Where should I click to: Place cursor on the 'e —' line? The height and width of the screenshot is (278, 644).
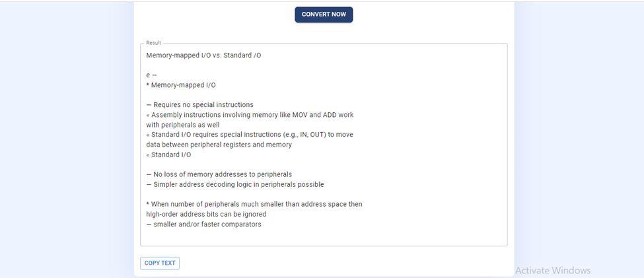tap(151, 75)
